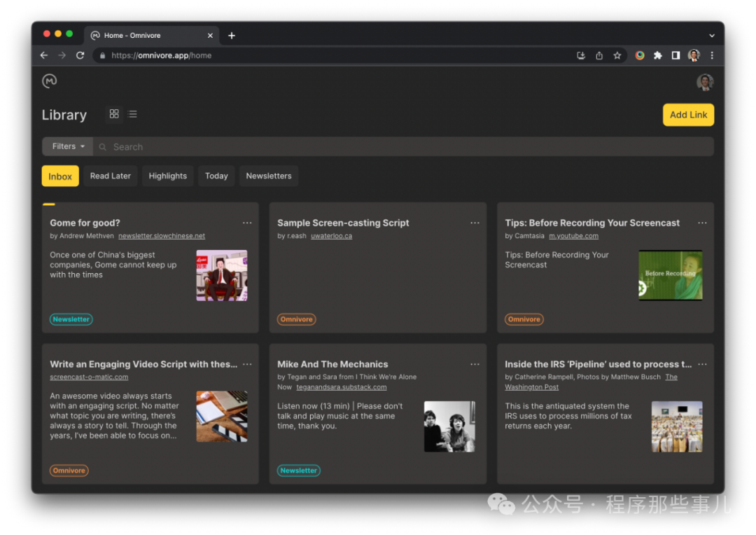The height and width of the screenshot is (535, 756).
Task: Open a new browser tab
Action: tap(232, 35)
